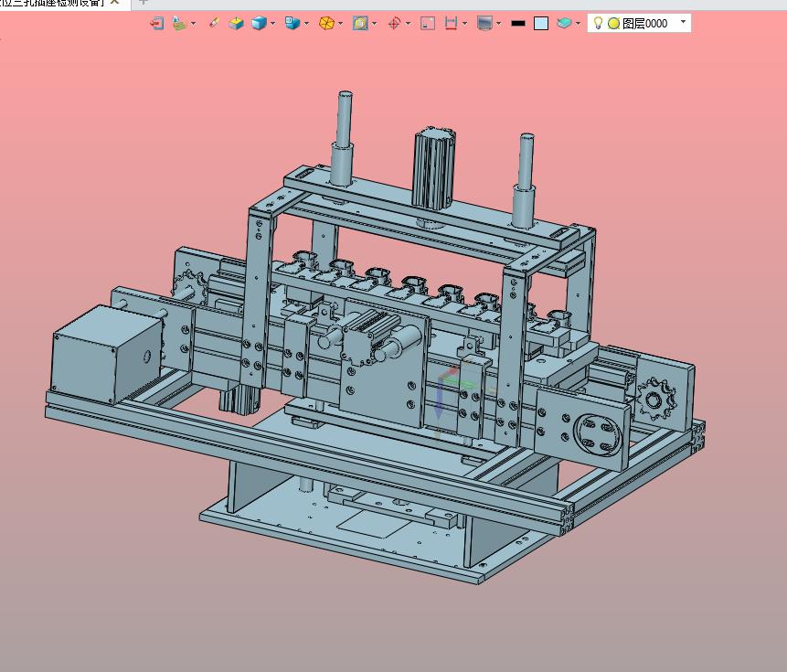Expand the shaded cube dropdown arrow
Image resolution: width=787 pixels, height=672 pixels.
(272, 23)
